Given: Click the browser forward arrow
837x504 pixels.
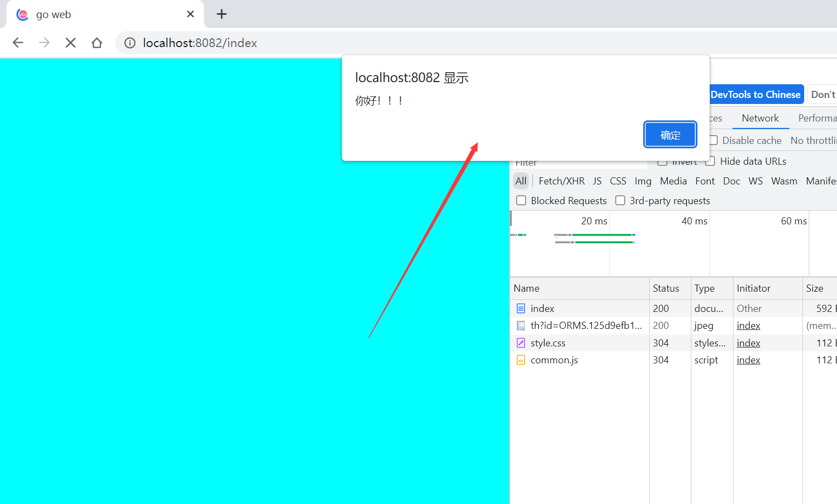Looking at the screenshot, I should (44, 43).
